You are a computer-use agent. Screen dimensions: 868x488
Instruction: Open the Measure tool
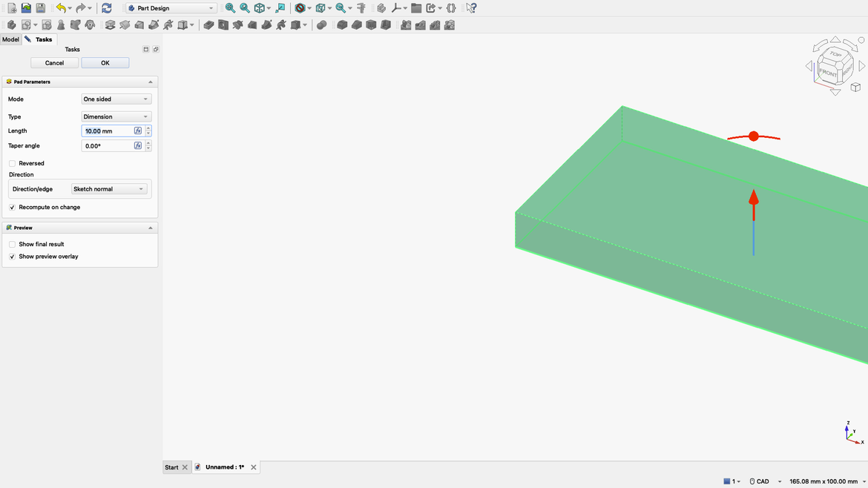[361, 7]
